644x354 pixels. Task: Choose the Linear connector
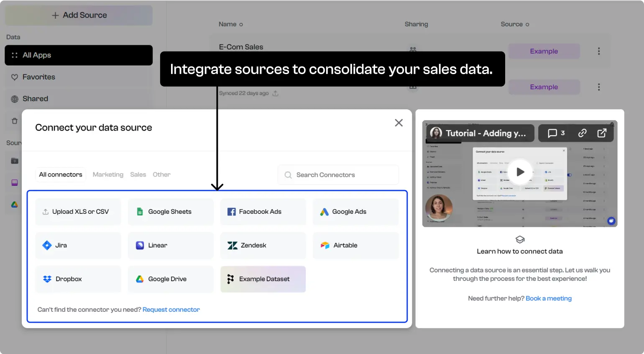coord(171,245)
